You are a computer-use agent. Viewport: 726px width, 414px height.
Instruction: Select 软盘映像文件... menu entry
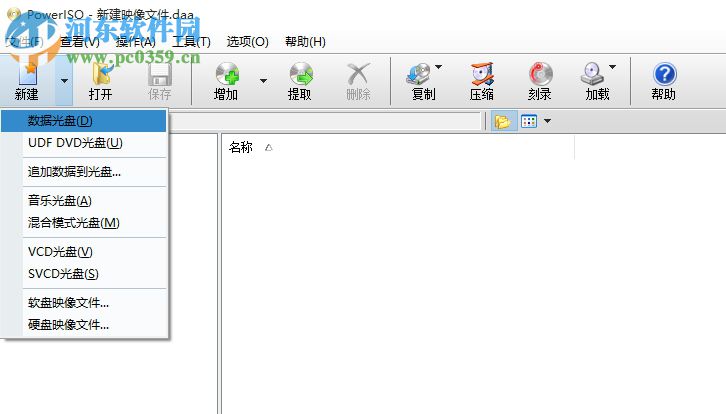(x=84, y=302)
